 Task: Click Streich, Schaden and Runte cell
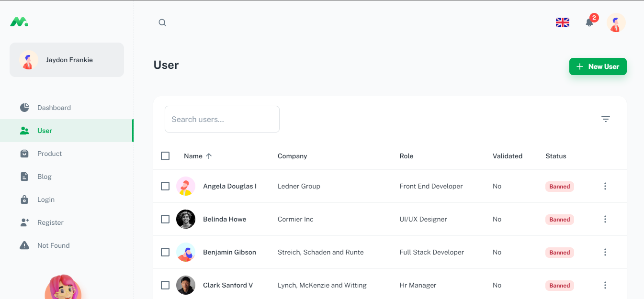tap(321, 252)
